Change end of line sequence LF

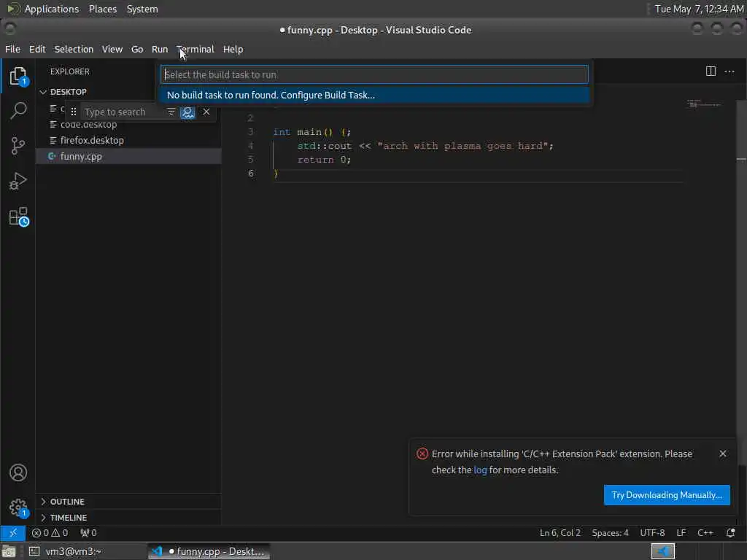pos(681,532)
